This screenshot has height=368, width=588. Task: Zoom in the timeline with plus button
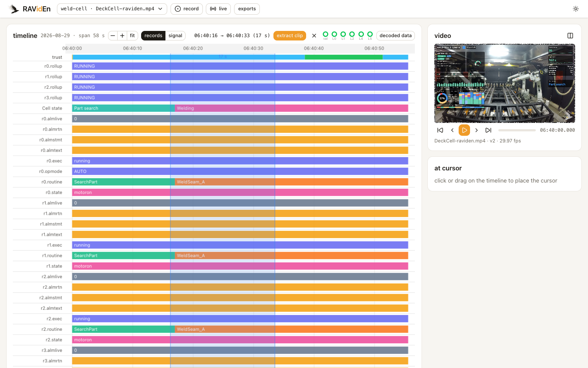122,36
